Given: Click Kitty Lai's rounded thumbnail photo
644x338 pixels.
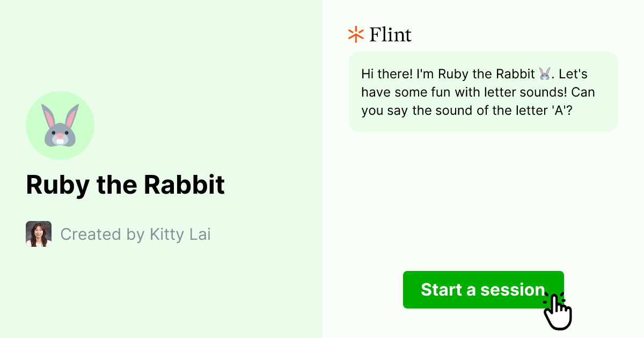Looking at the screenshot, I should point(38,233).
